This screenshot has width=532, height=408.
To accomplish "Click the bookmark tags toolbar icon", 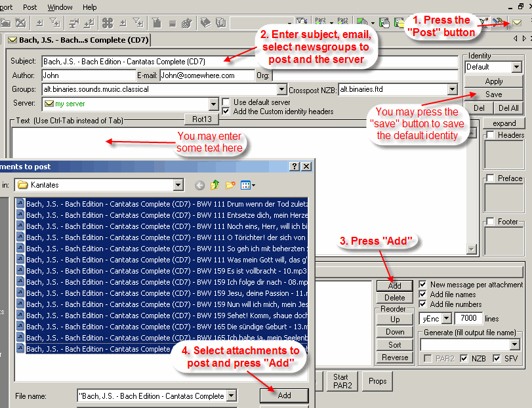I will (205, 23).
